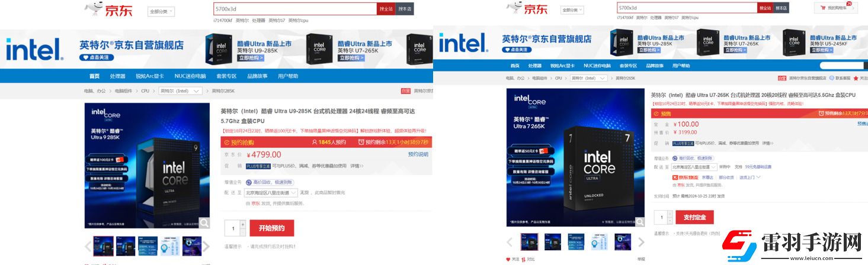868x265 pixels.
Task: Click 点击关注 heart button on U7-265K page
Action: pyautogui.click(x=517, y=49)
